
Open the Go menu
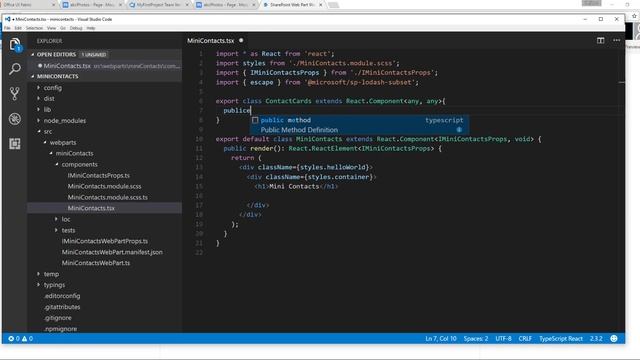coord(63,28)
